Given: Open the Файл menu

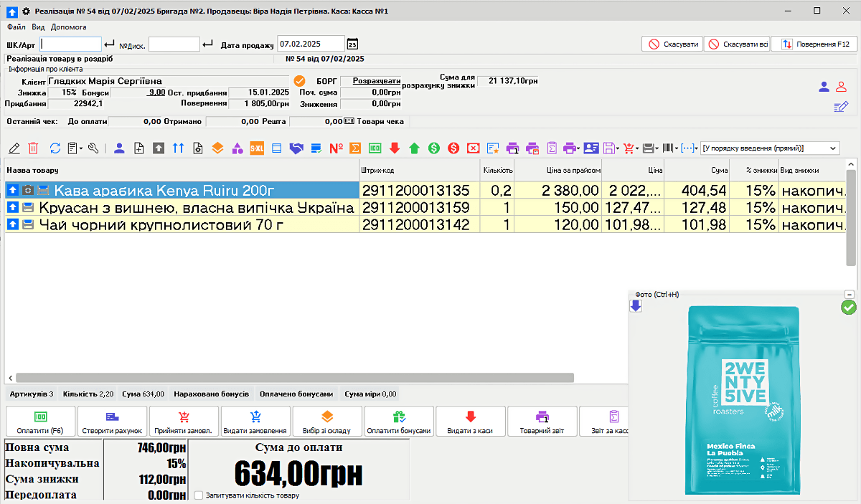Looking at the screenshot, I should (17, 27).
